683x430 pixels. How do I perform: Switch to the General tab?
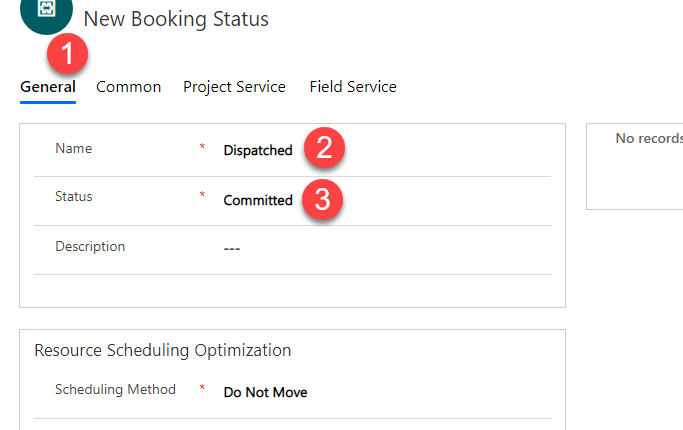pos(47,87)
